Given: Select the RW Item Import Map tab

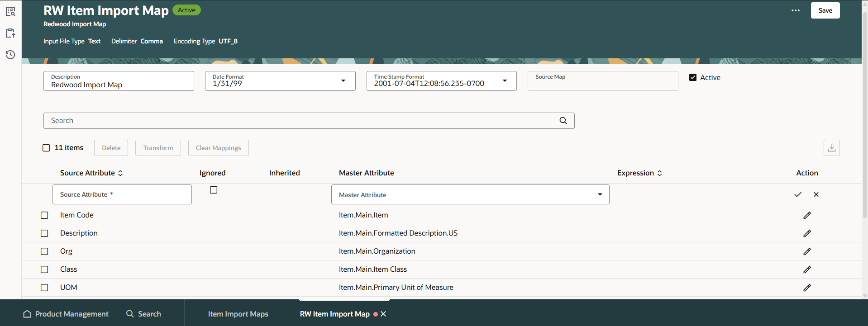Looking at the screenshot, I should (334, 314).
